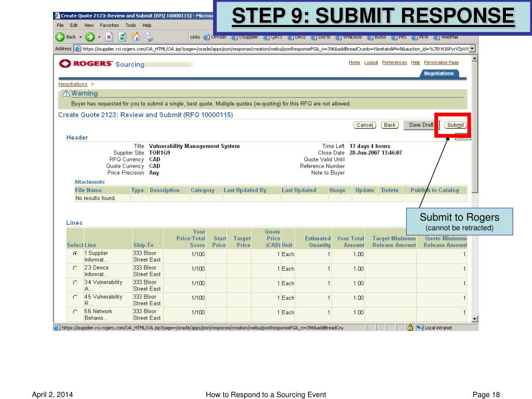Open the View menu

89,25
